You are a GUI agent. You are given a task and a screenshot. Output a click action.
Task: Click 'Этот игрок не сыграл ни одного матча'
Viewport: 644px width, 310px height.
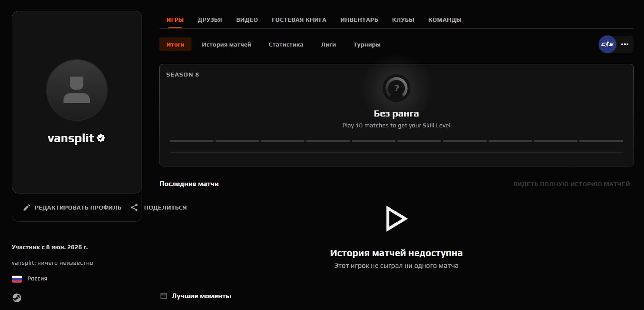click(396, 265)
